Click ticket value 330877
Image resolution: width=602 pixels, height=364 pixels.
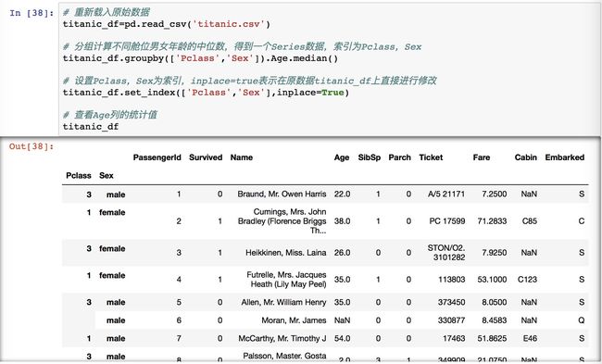click(x=452, y=320)
